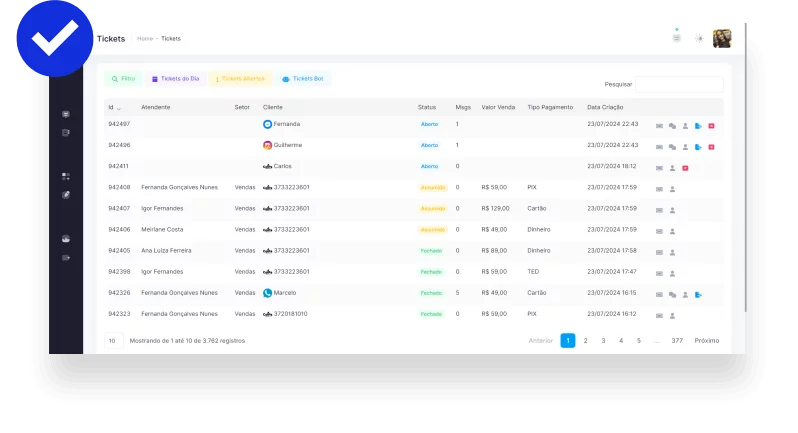
Task: Select the sidebar rocket-pen icon
Action: (66, 195)
